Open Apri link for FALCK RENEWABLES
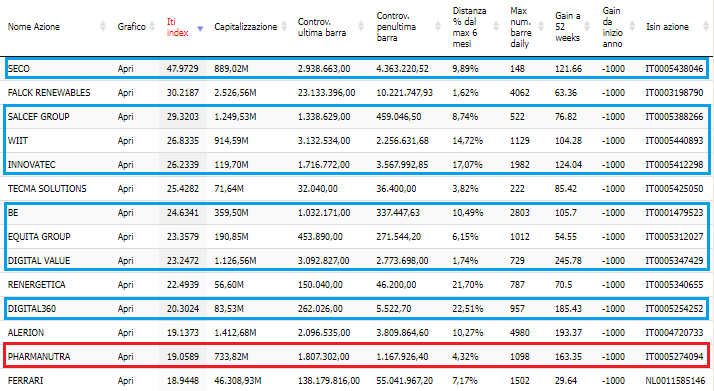The image size is (714, 391). point(125,93)
